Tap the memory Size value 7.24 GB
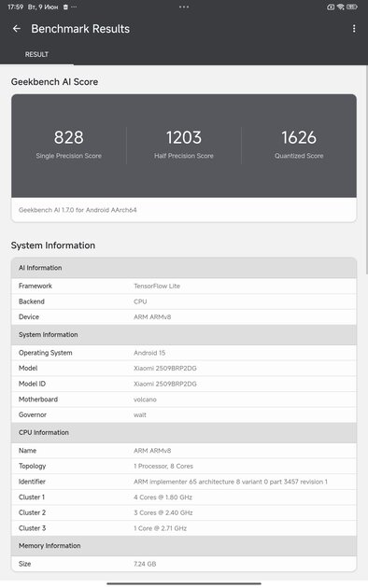Viewport: 368px width, 588px height. pos(145,564)
